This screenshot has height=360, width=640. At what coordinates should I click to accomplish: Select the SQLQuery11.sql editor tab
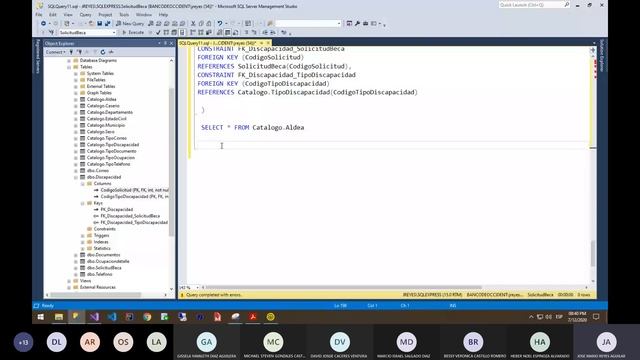coord(218,43)
